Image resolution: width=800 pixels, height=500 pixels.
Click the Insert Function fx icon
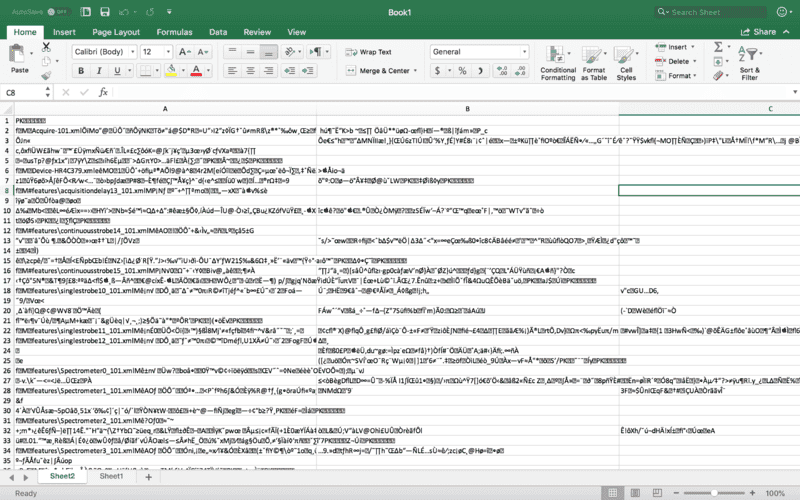(x=103, y=92)
